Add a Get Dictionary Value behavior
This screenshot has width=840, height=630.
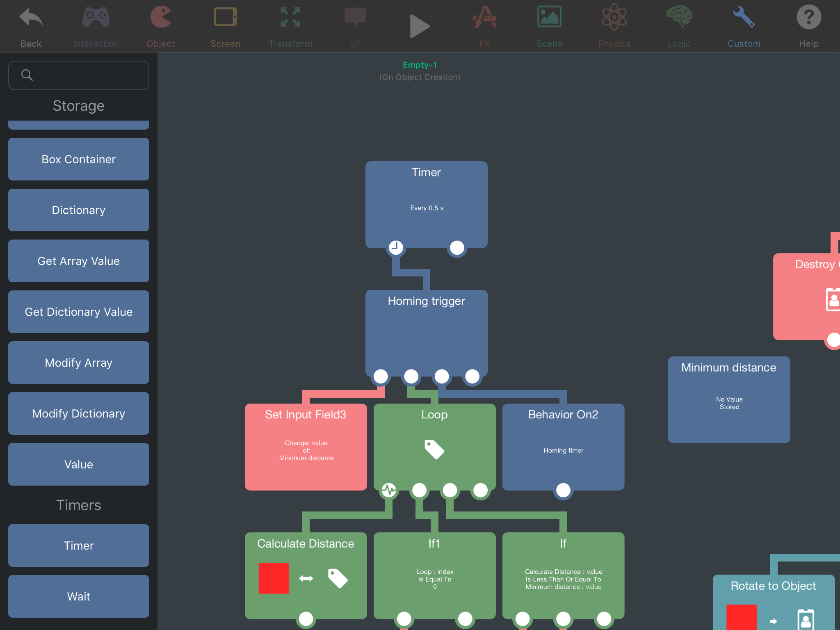[x=79, y=312]
